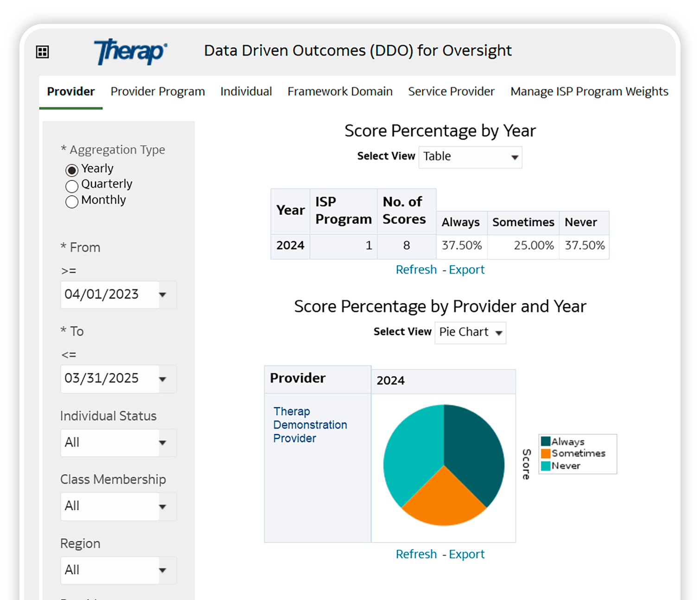700x600 pixels.
Task: Click the Therap logo
Action: tap(130, 51)
